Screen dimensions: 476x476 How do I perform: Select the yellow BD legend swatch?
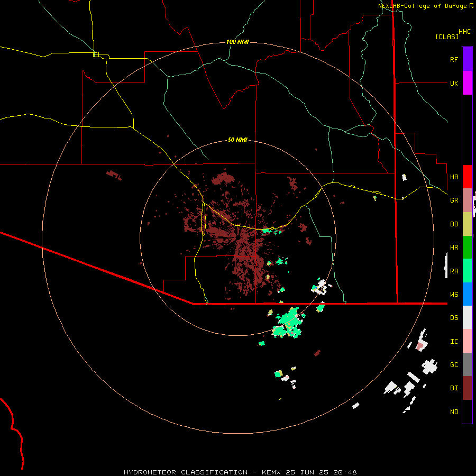click(x=467, y=224)
